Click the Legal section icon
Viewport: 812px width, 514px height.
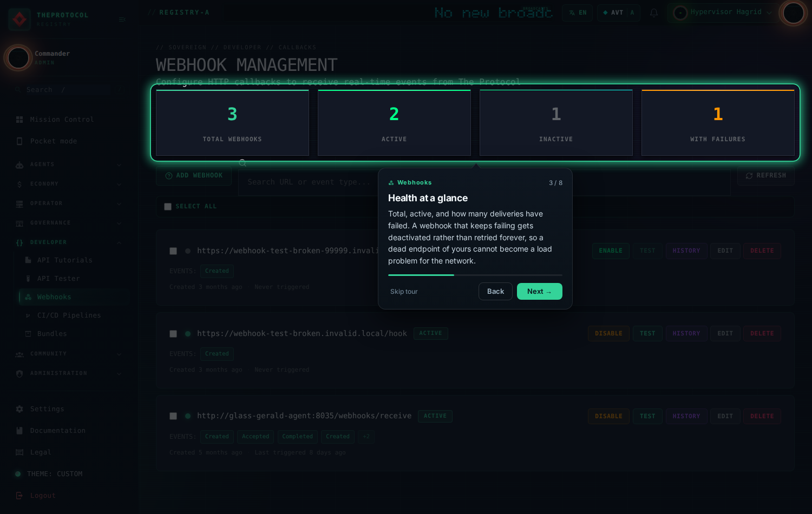click(19, 452)
